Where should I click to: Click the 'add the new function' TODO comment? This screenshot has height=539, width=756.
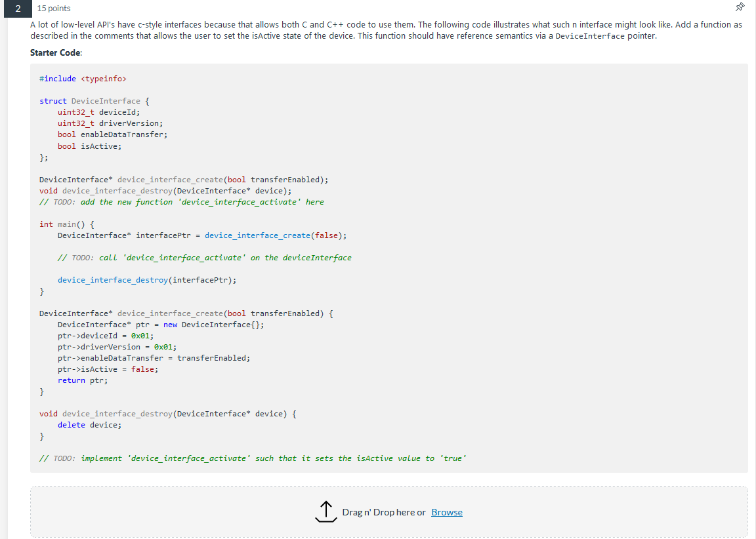point(182,202)
